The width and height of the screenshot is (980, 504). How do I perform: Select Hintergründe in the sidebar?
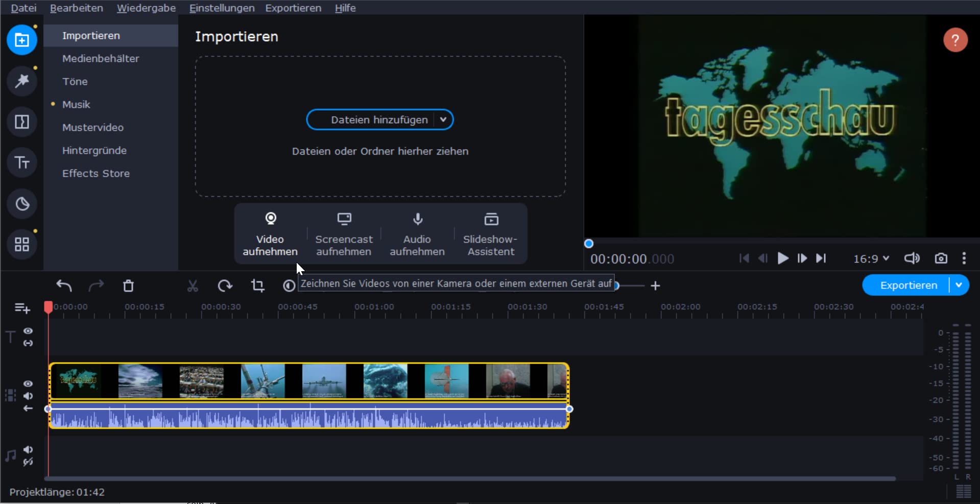coord(111,150)
